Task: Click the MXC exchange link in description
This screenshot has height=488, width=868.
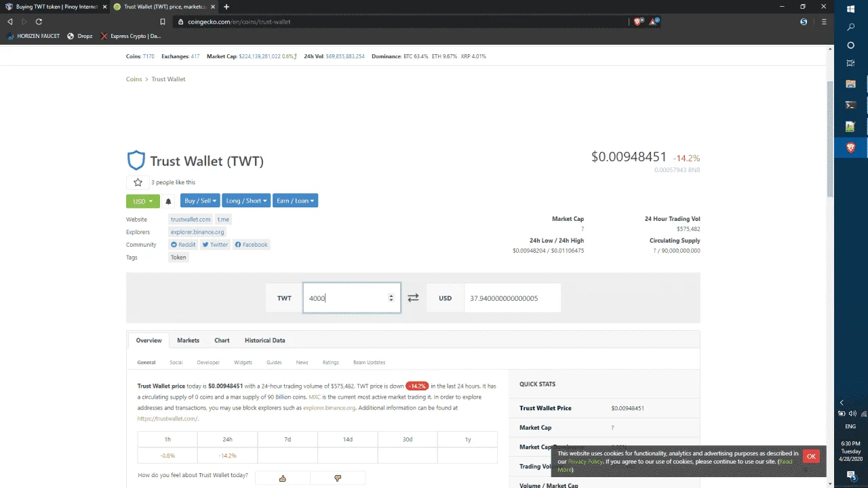Action: point(315,397)
